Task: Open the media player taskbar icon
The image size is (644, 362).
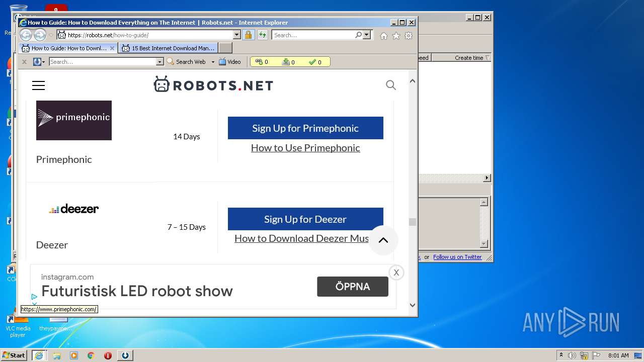Action: (x=74, y=355)
